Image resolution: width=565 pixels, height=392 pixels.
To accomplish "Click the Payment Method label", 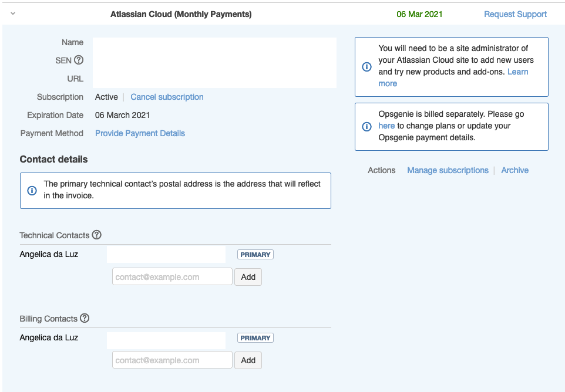I will tap(52, 133).
